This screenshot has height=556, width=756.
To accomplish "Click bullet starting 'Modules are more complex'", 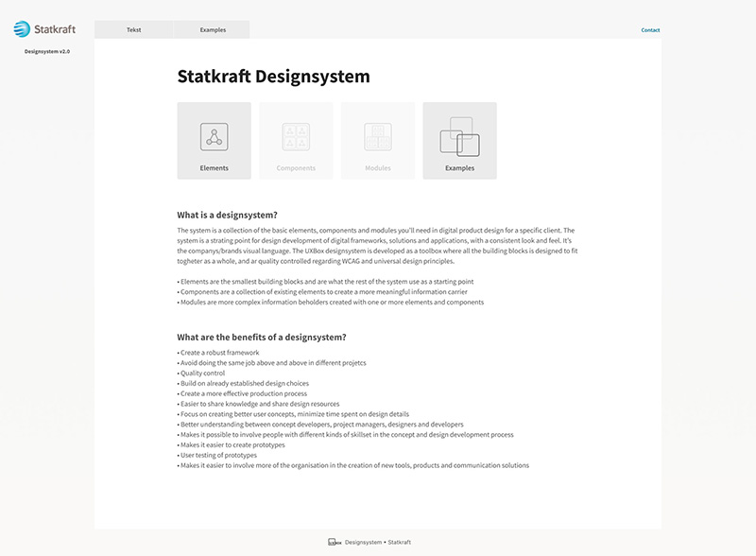I will tap(330, 303).
